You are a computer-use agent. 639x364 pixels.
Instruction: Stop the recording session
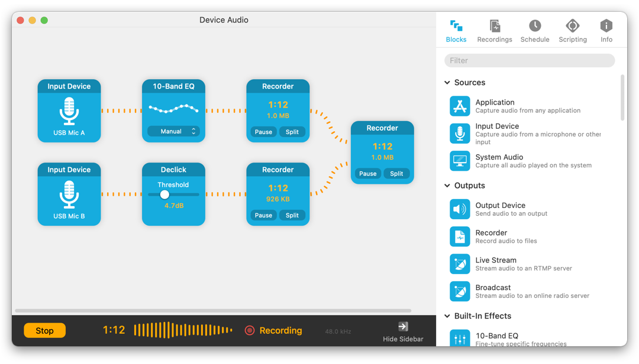[x=44, y=330]
